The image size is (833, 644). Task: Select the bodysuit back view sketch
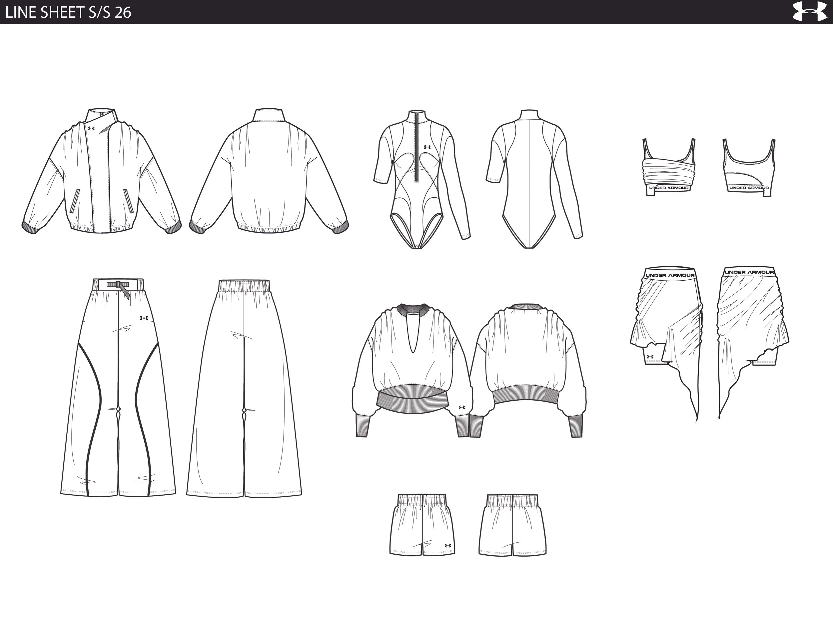(534, 179)
